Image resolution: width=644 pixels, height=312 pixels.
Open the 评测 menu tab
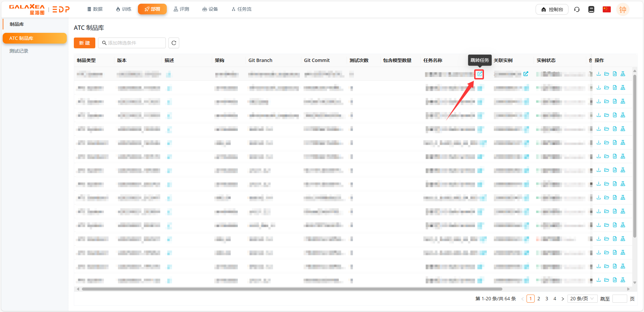[181, 9]
